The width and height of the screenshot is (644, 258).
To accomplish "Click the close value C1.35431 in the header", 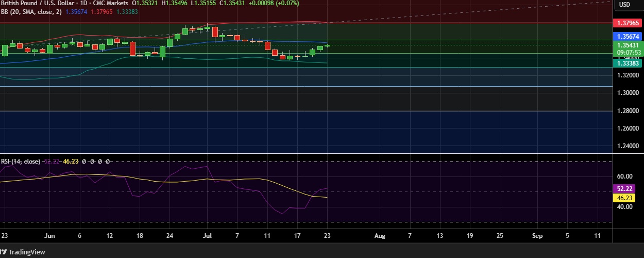I will (x=232, y=3).
